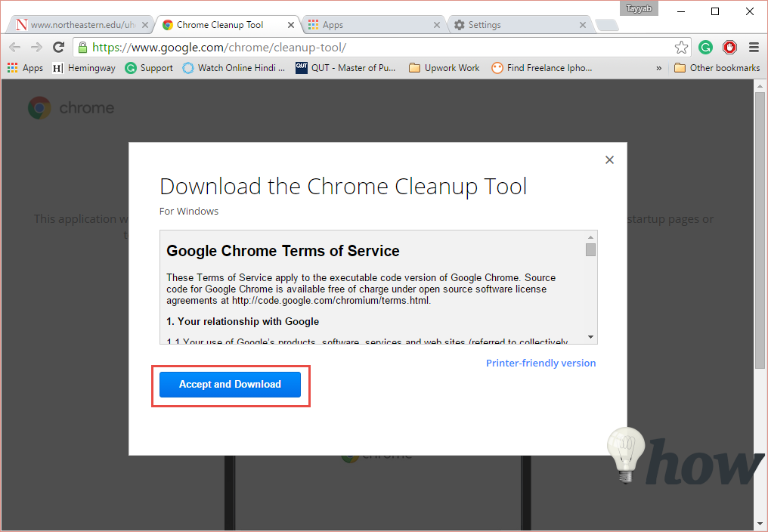Screen dimensions: 768x532
Task: Open the Upwork Work bookmarks folder
Action: click(444, 67)
